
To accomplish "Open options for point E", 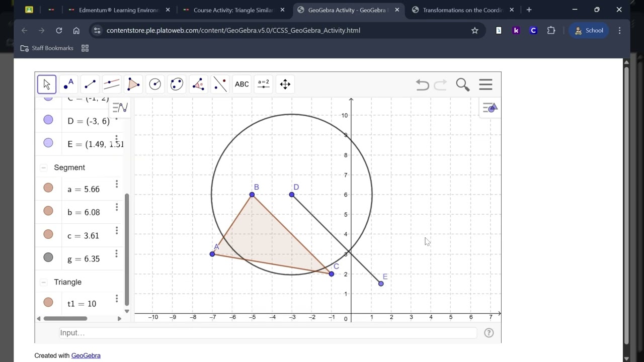I will [116, 139].
